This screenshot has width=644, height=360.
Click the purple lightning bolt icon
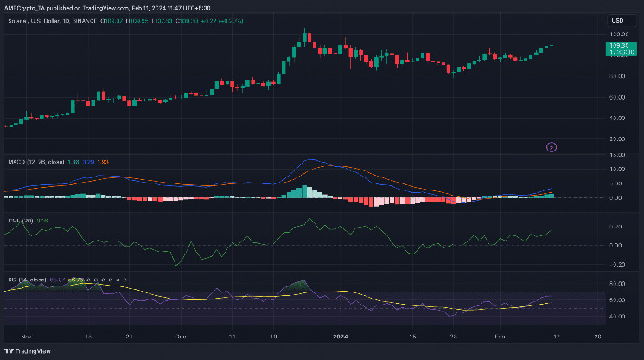click(552, 147)
